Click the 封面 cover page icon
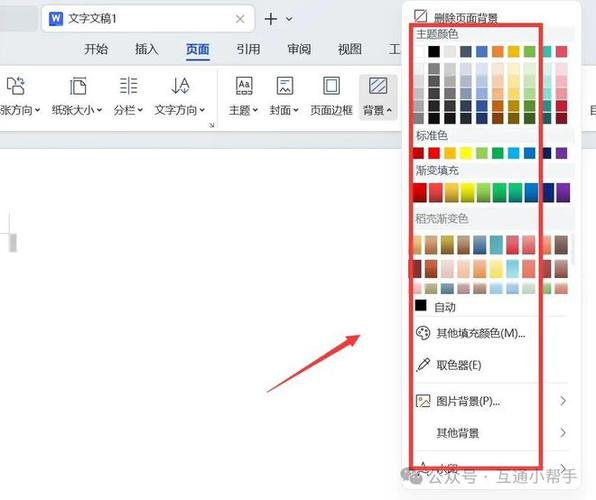Image resolution: width=596 pixels, height=500 pixels. (x=285, y=86)
